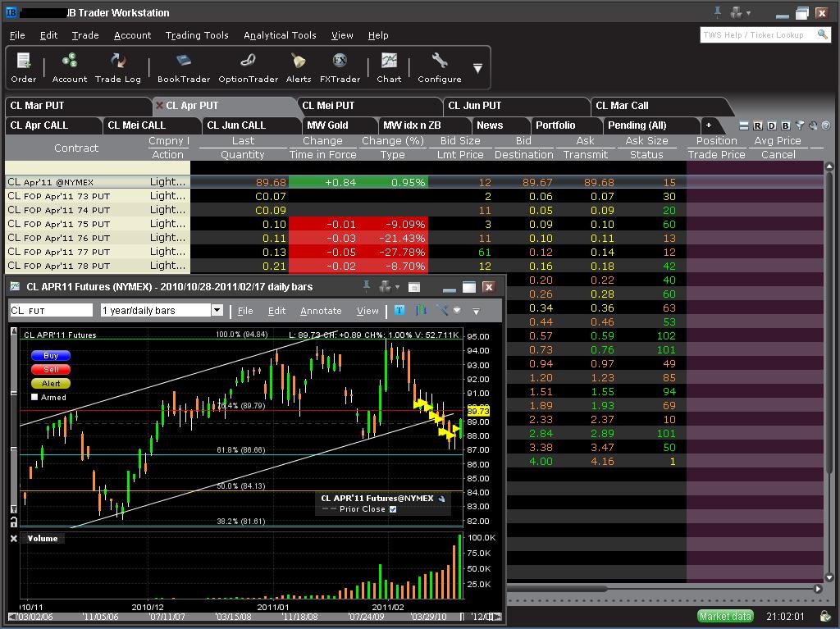Image resolution: width=840 pixels, height=629 pixels.
Task: Open the Trading Tools menu
Action: (197, 35)
